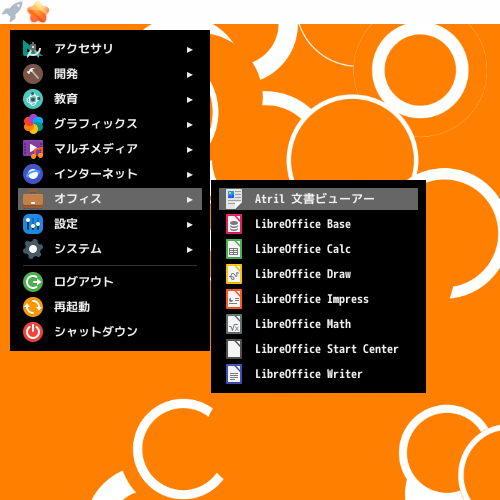The width and height of the screenshot is (500, 500).
Task: Click the orange star icon in top panel
Action: [x=38, y=12]
